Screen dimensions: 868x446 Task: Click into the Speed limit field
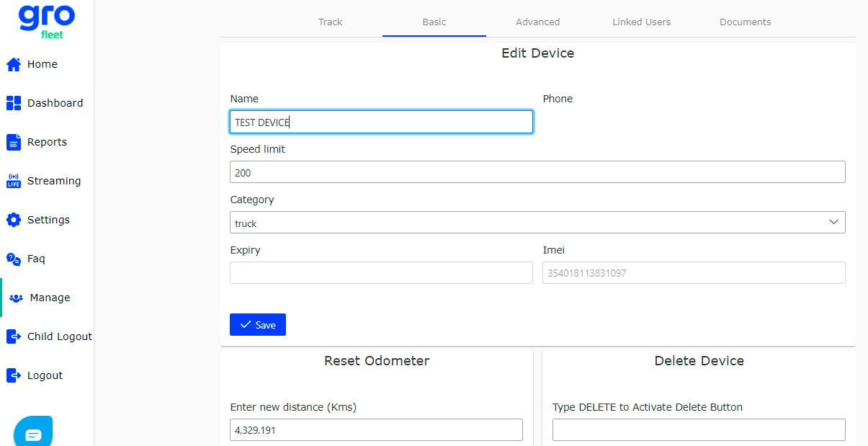[537, 172]
